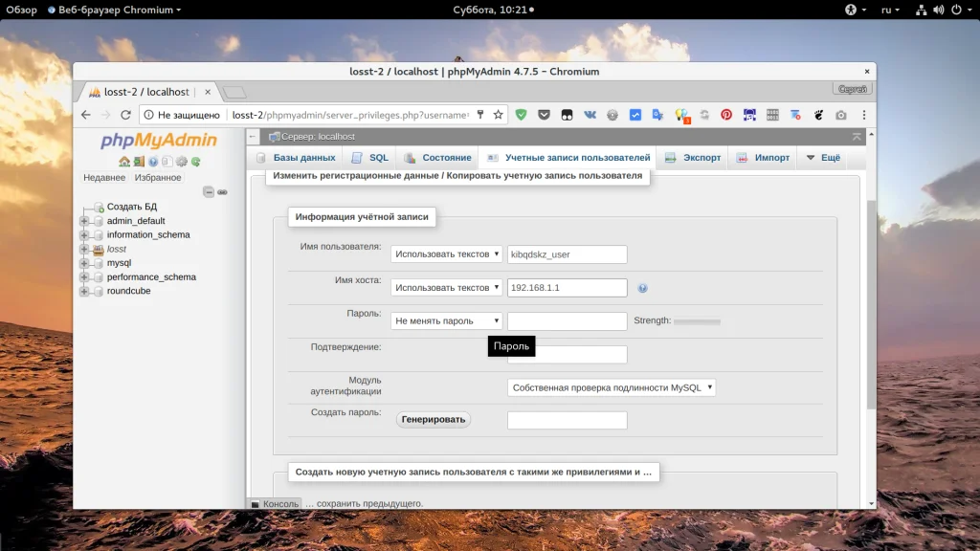Collapse all navigation tree items

[209, 192]
